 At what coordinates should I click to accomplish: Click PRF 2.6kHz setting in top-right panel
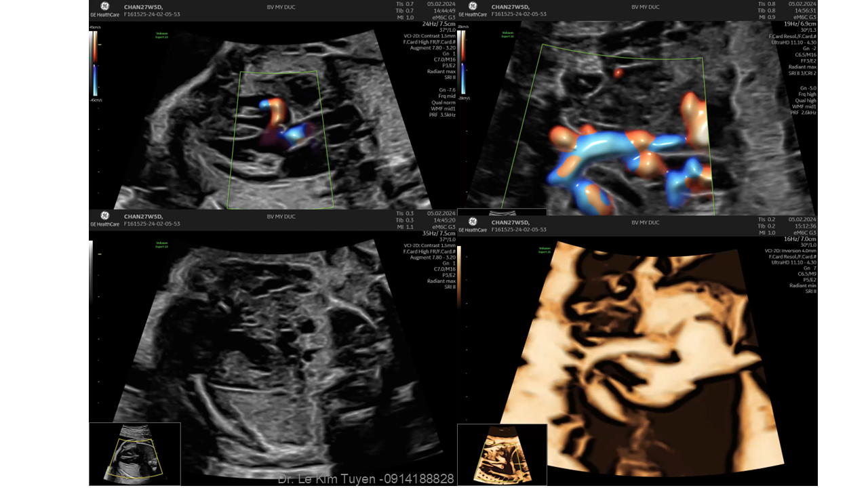tap(803, 113)
